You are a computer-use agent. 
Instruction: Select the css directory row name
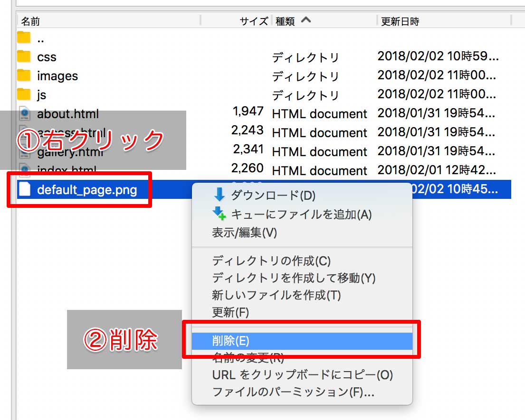pos(47,57)
